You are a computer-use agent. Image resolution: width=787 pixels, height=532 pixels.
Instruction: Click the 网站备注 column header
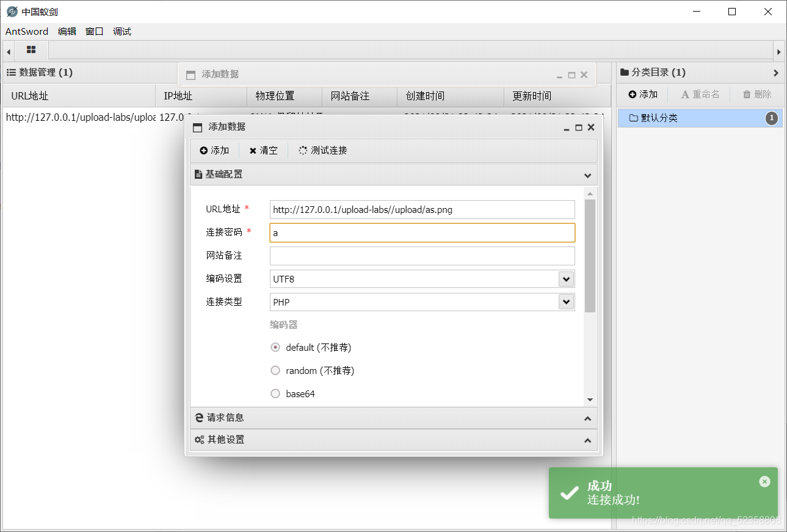(x=360, y=96)
